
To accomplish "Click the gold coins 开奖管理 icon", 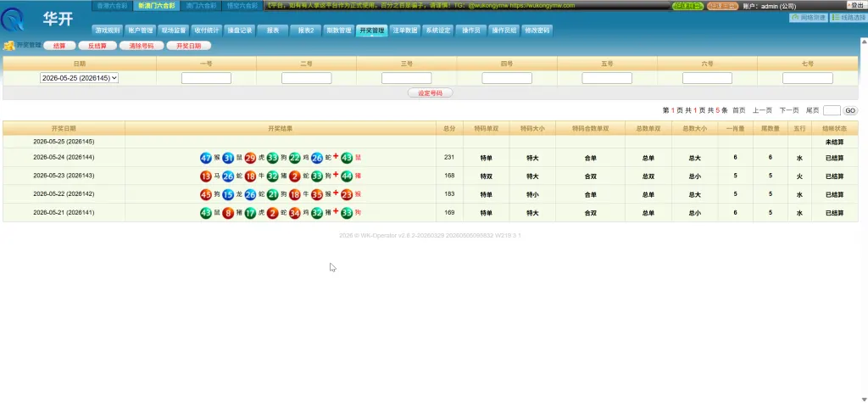I will click(8, 46).
